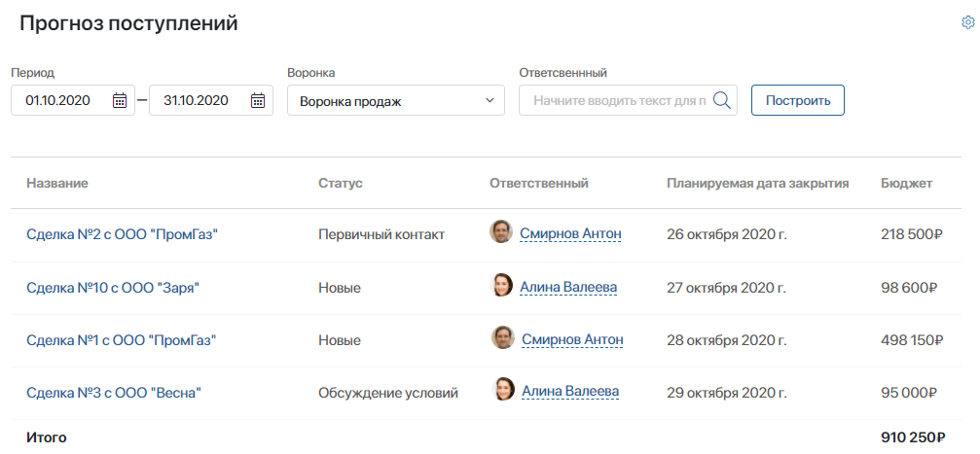Open Смирнов Антон link in Сделка №1 row
The width and height of the screenshot is (980, 454).
pos(572,339)
